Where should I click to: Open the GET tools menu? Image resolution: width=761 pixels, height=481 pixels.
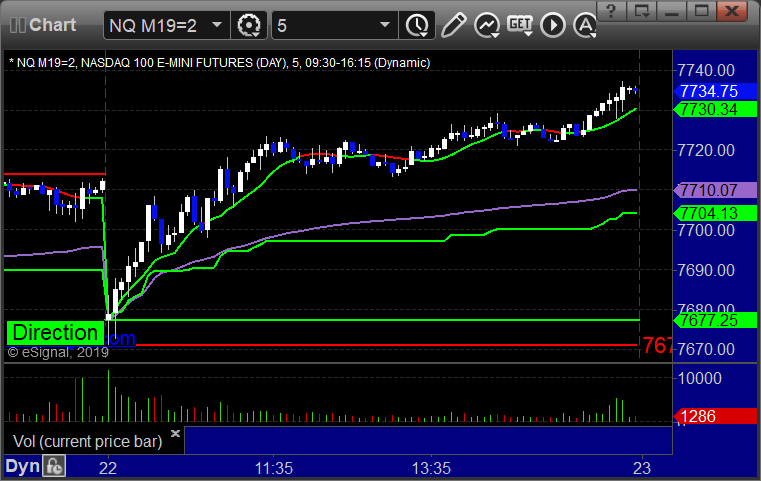[520, 25]
